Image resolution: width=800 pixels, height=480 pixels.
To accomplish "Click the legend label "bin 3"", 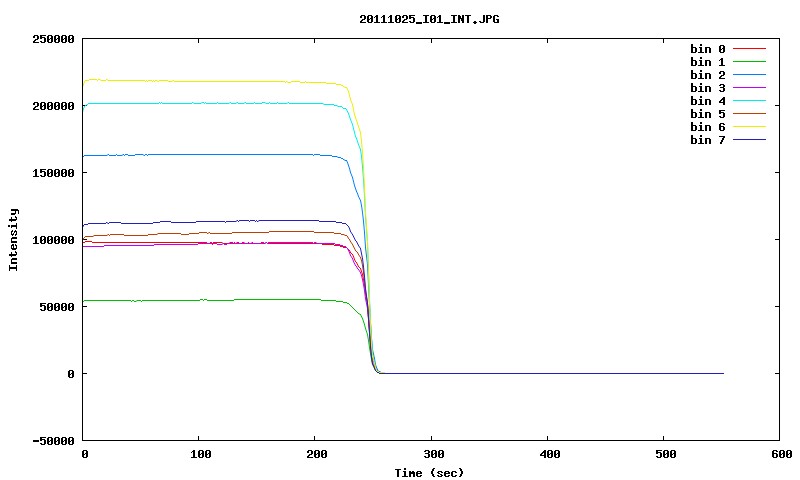I will (x=707, y=88).
